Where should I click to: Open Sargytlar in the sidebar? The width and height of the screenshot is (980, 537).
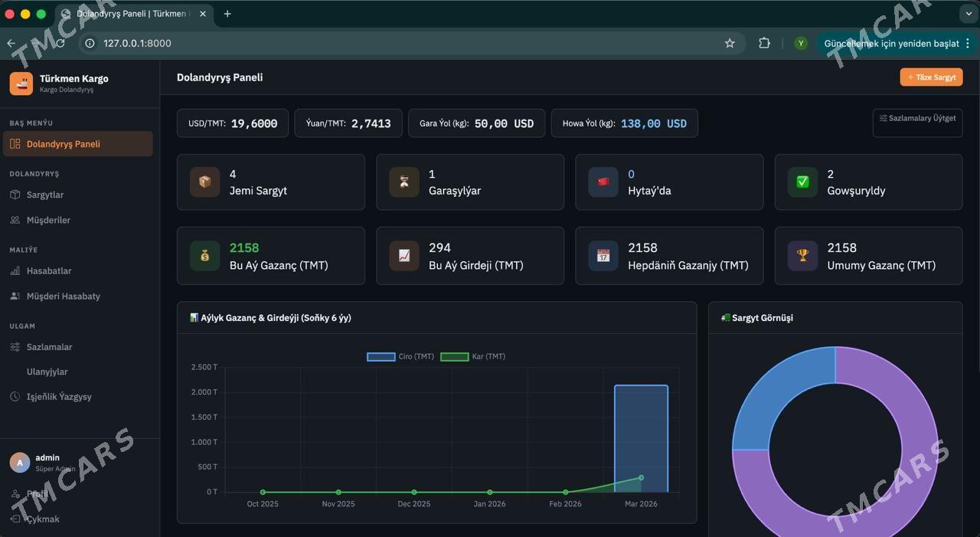point(45,195)
